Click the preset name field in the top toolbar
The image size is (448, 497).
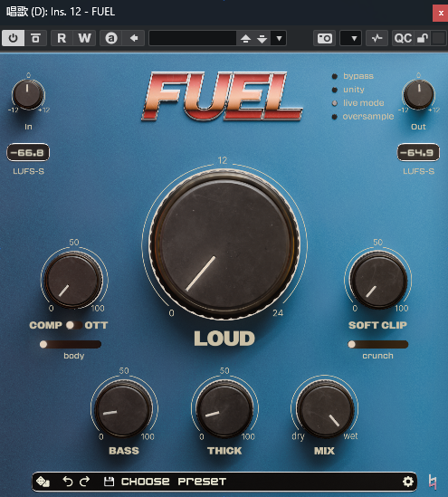tap(193, 38)
